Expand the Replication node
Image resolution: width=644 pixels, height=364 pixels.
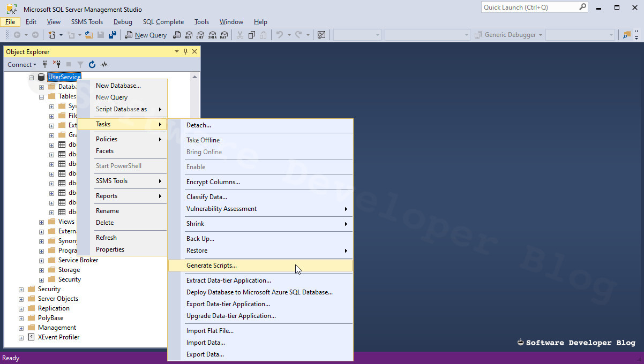21,309
